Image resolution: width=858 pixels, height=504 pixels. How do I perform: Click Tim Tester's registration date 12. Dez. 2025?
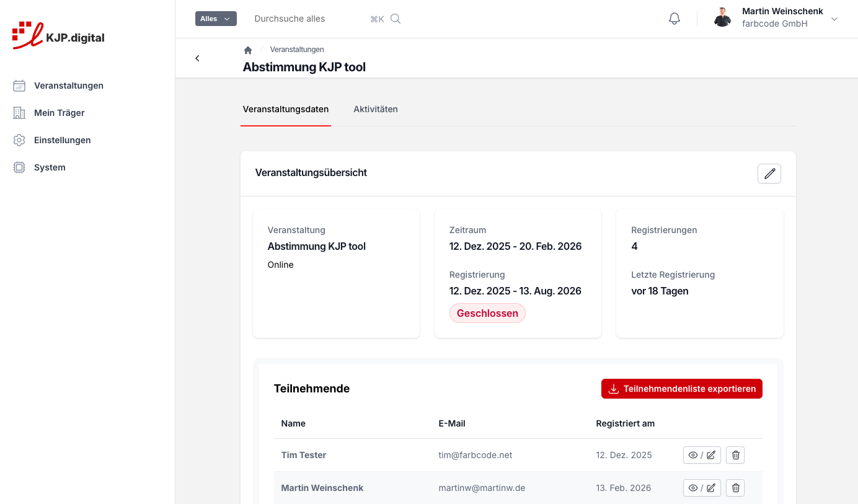[x=624, y=455]
